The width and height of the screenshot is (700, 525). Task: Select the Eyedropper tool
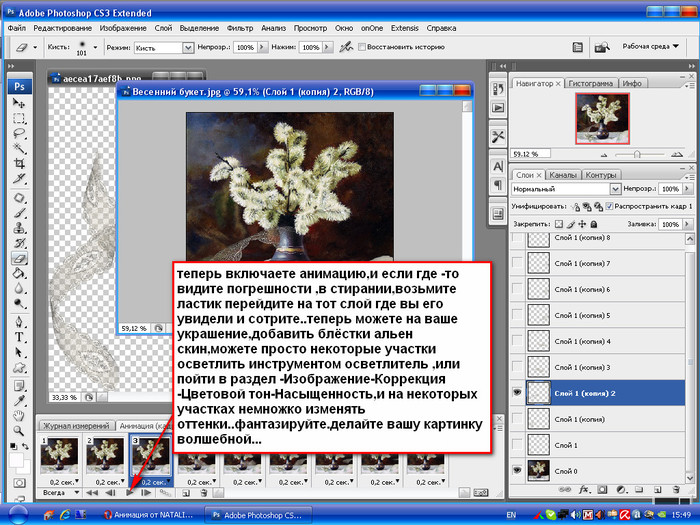coord(19,401)
